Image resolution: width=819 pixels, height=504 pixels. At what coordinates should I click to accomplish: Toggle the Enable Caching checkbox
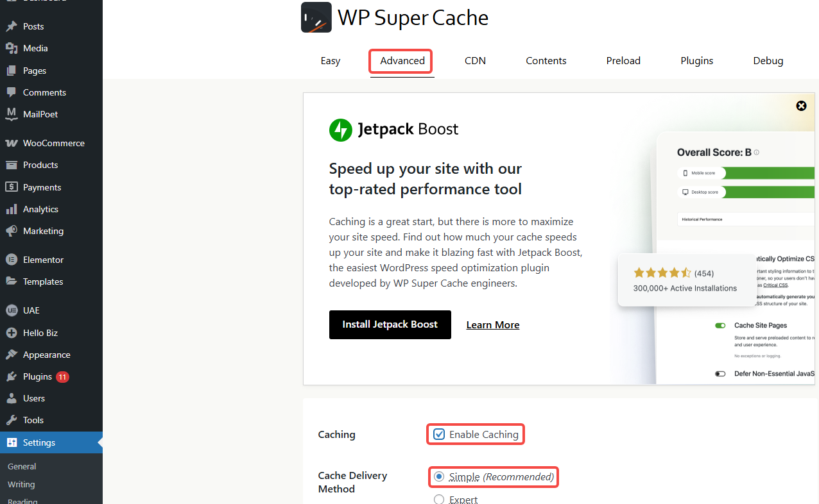click(x=439, y=434)
